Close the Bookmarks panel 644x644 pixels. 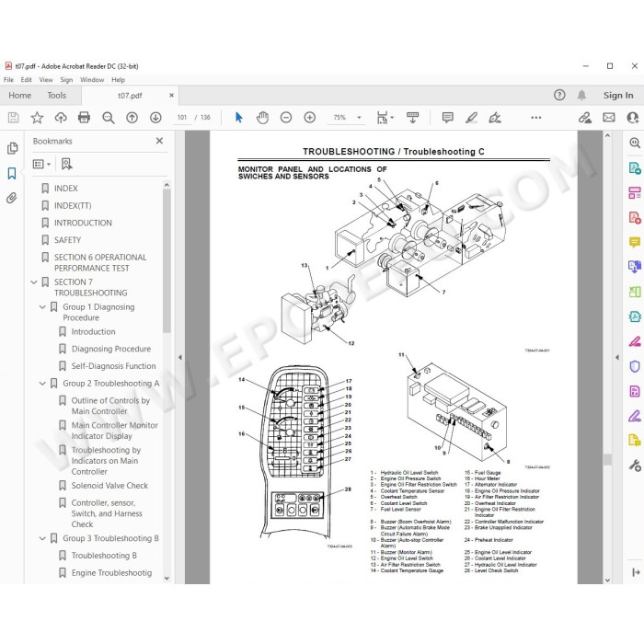pos(159,141)
